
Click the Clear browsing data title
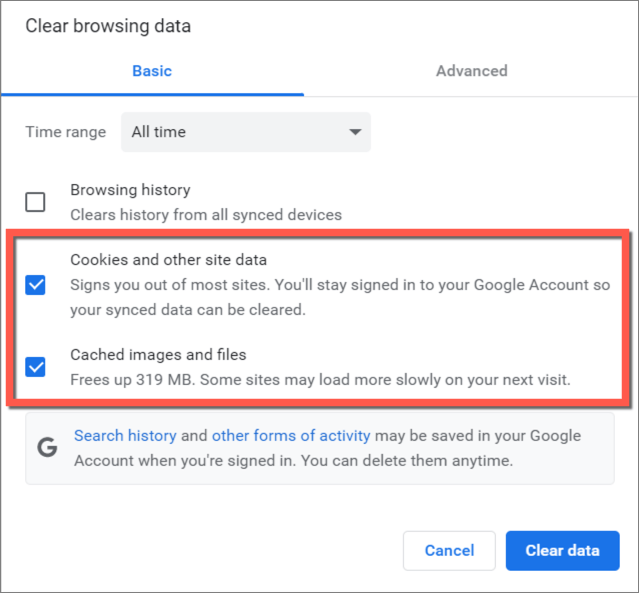(108, 26)
